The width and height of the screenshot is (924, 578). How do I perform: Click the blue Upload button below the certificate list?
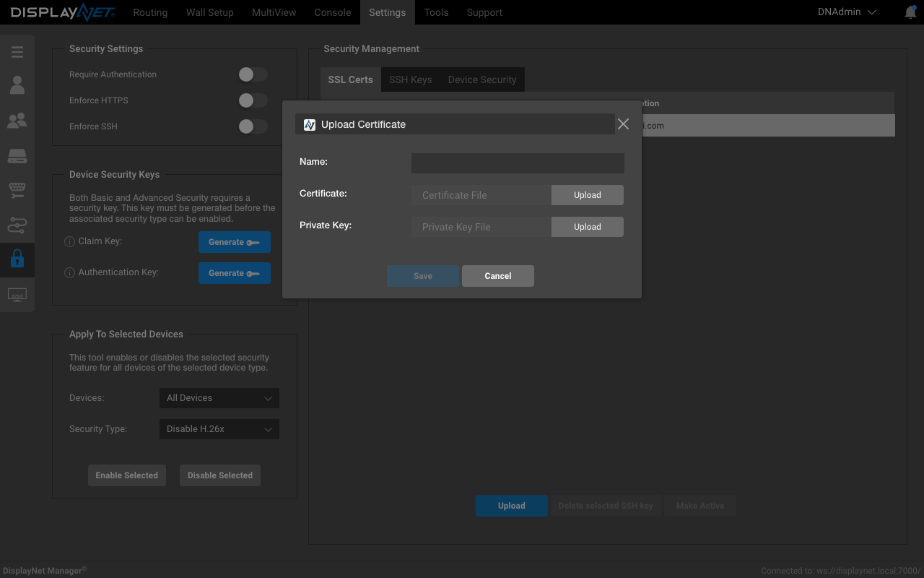[x=512, y=506]
